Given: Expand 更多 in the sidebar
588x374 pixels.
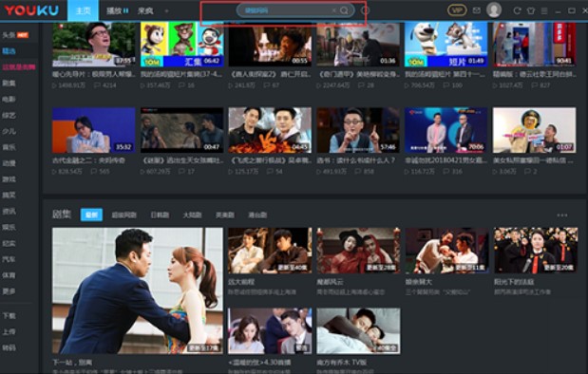Looking at the screenshot, I should click(x=9, y=291).
